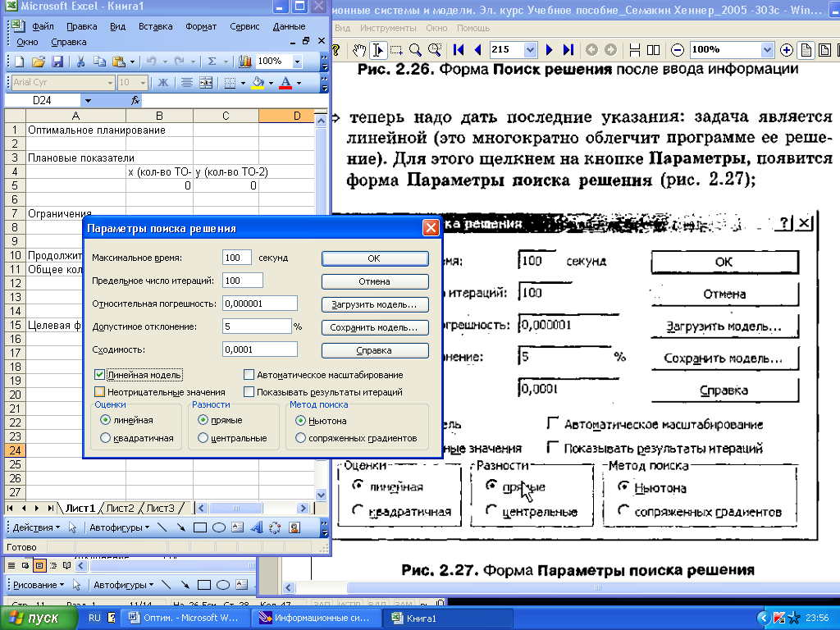Viewport: 840px width, 630px height.
Task: Select the линейная estimates radio button
Action: tap(105, 420)
